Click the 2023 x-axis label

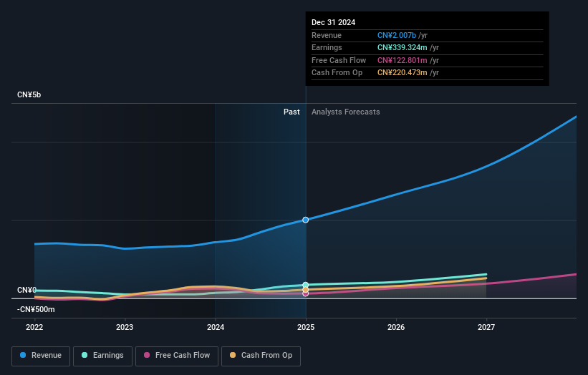125,327
